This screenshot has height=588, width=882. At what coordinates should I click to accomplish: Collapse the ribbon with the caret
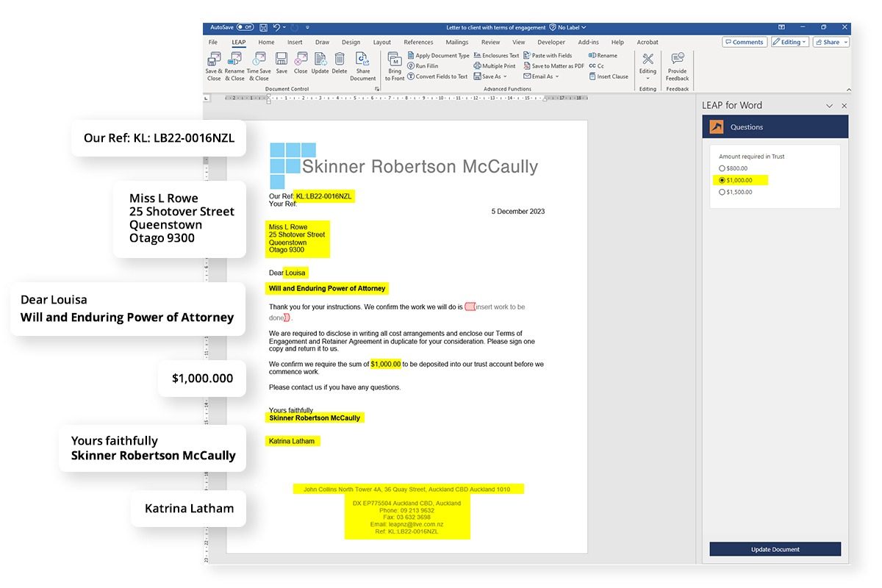tap(847, 89)
